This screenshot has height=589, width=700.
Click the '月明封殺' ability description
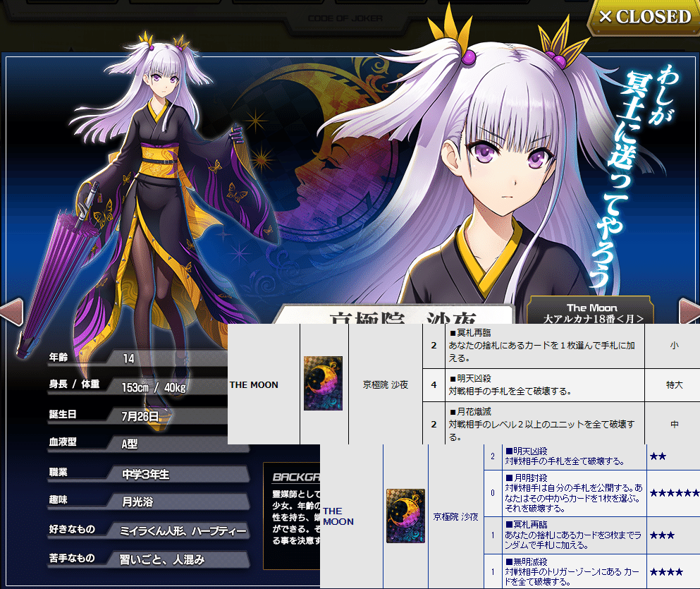click(574, 493)
